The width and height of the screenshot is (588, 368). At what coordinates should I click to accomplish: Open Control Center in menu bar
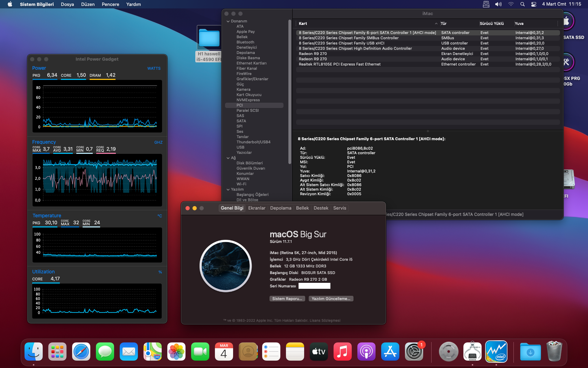(533, 4)
